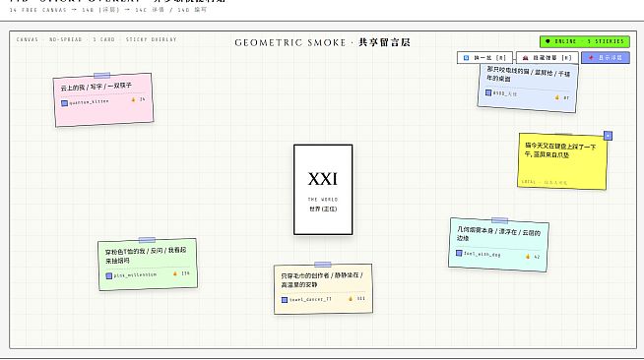644x360 pixels.
Task: Click the tape strip on the cyan sticky
Action: [x=499, y=220]
